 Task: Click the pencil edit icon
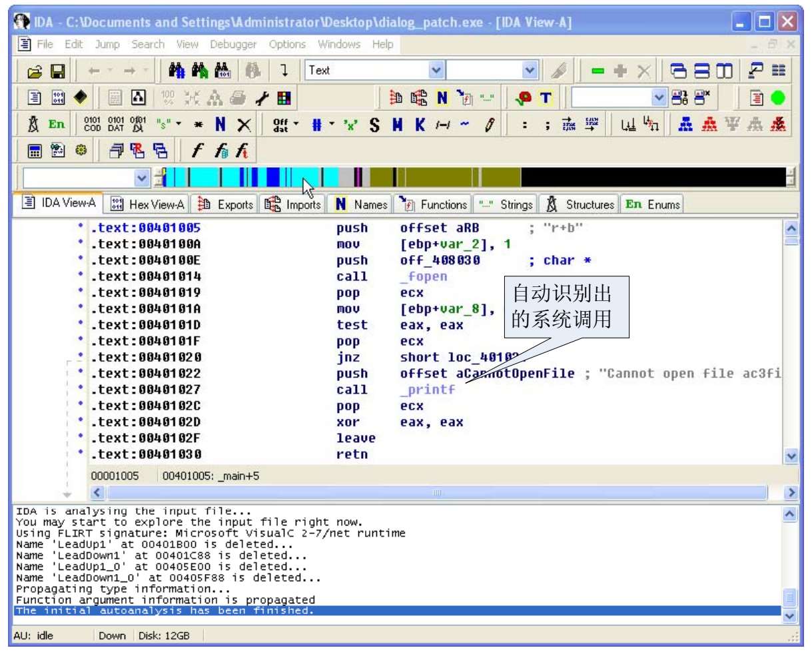pyautogui.click(x=490, y=125)
